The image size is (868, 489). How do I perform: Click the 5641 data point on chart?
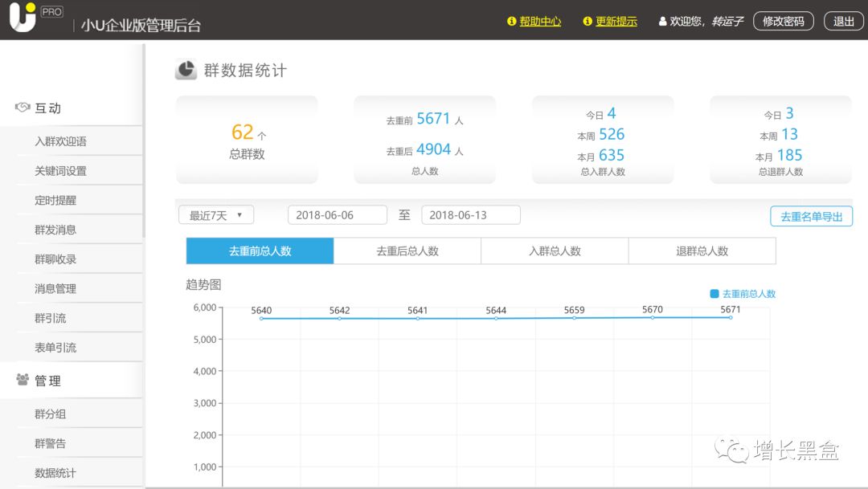pos(417,318)
